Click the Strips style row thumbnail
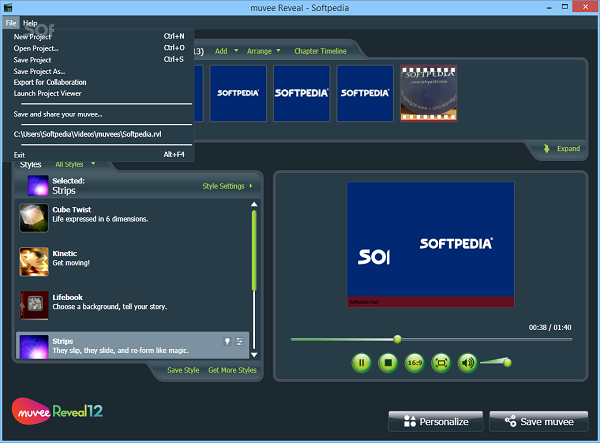The width and height of the screenshot is (600, 443). tap(34, 347)
